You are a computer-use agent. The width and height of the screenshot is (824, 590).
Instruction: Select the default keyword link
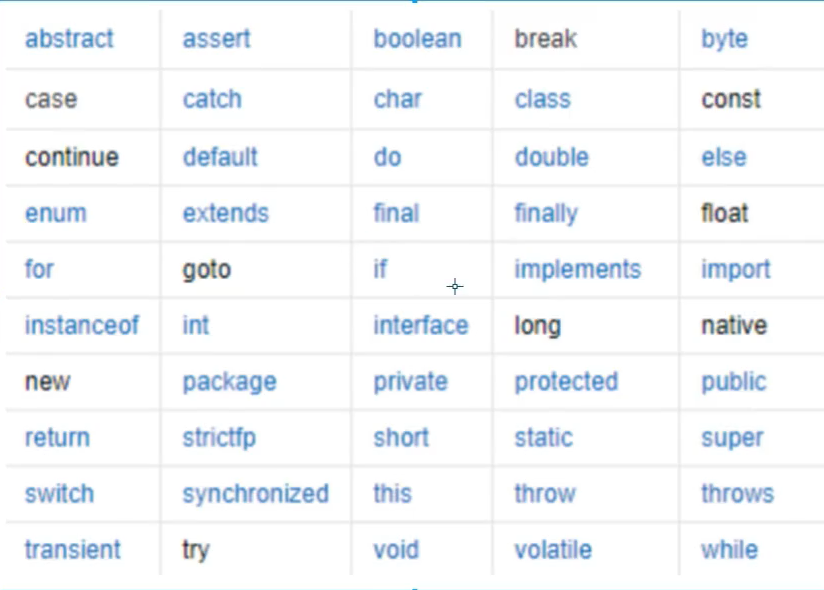(220, 157)
